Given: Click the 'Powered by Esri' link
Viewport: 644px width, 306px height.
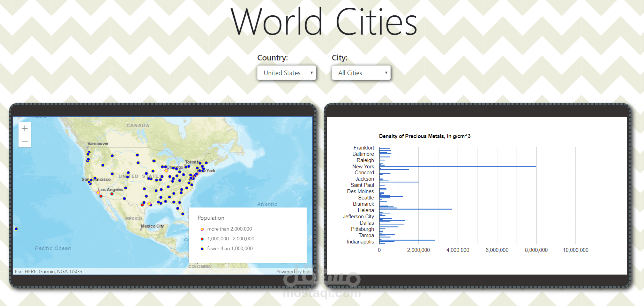Looking at the screenshot, I should coord(293,271).
